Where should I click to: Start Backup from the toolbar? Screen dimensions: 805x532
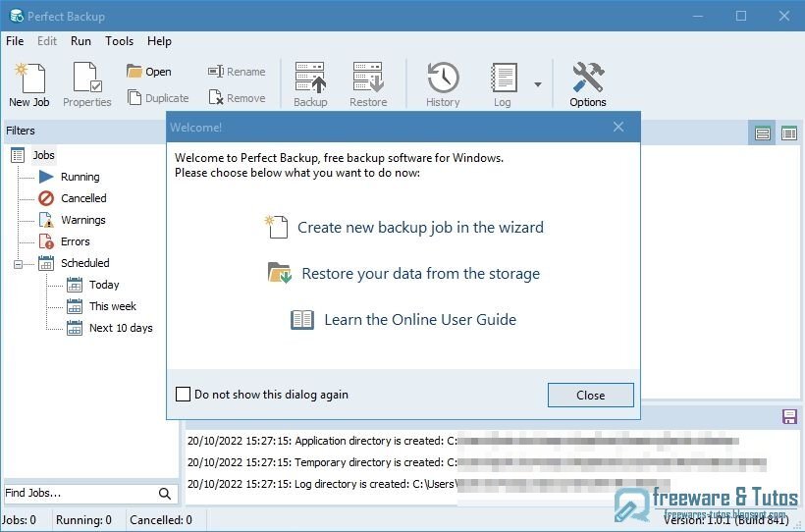310,84
